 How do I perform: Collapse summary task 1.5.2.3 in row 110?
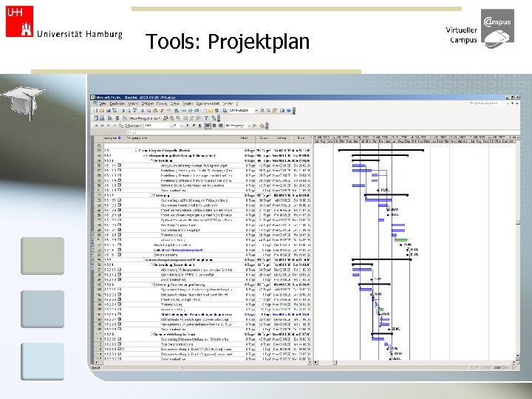[x=151, y=334]
